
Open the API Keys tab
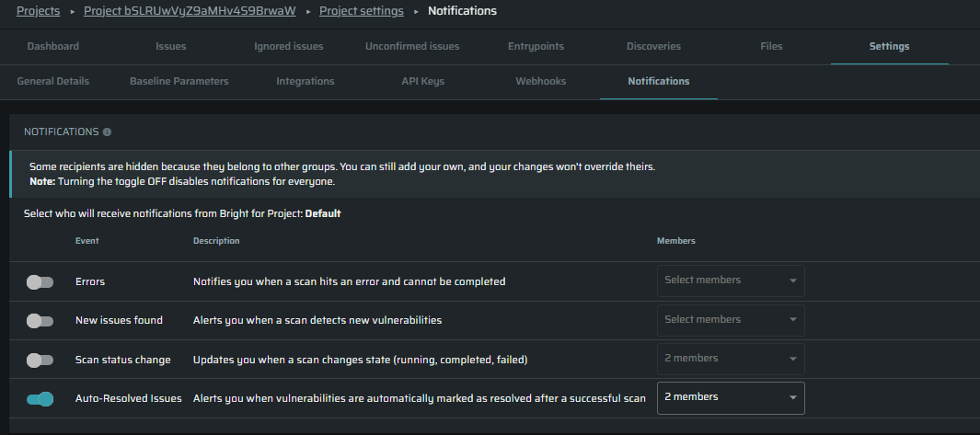423,81
